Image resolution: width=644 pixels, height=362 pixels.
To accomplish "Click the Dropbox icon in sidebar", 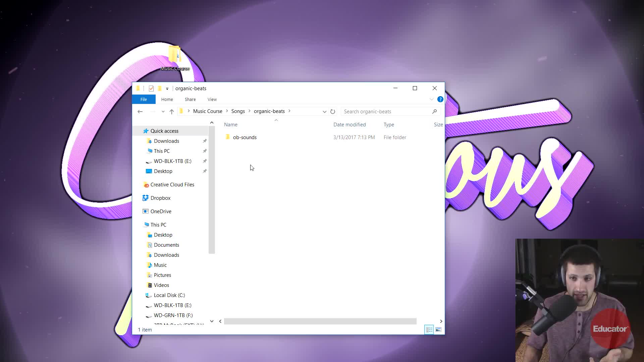I will coord(145,198).
